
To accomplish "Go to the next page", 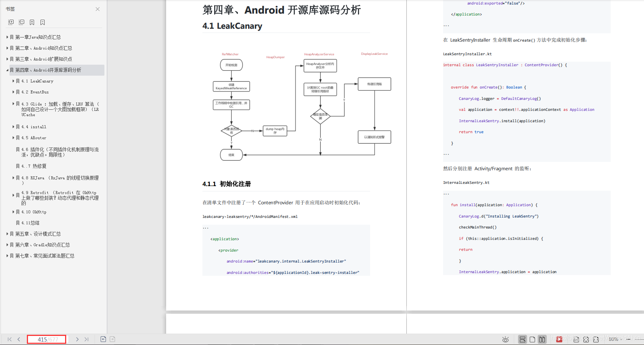I will tap(77, 339).
